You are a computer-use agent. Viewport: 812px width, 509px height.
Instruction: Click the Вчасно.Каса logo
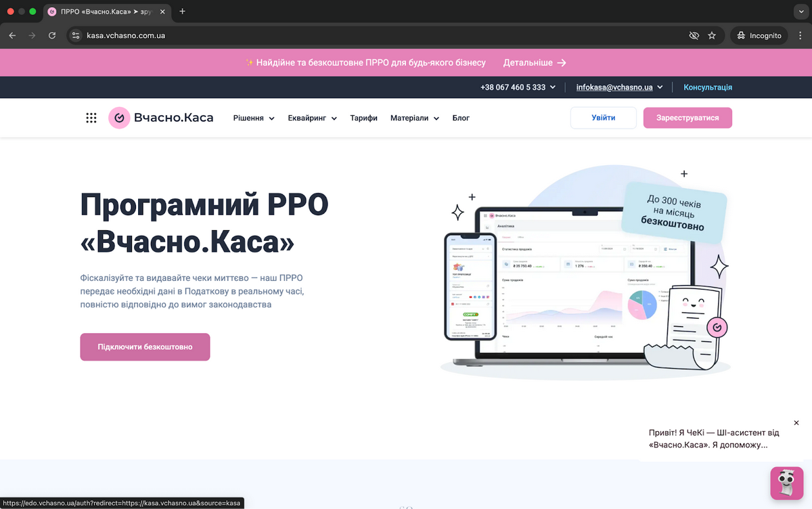(x=161, y=118)
